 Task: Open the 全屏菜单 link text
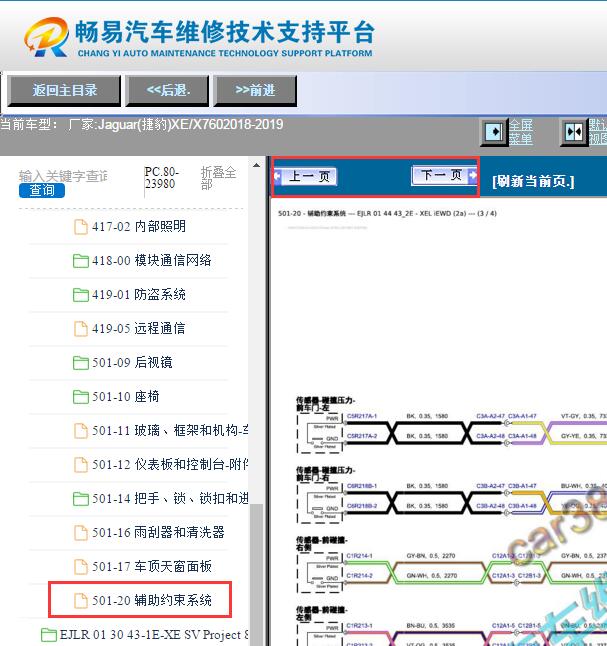tap(520, 132)
